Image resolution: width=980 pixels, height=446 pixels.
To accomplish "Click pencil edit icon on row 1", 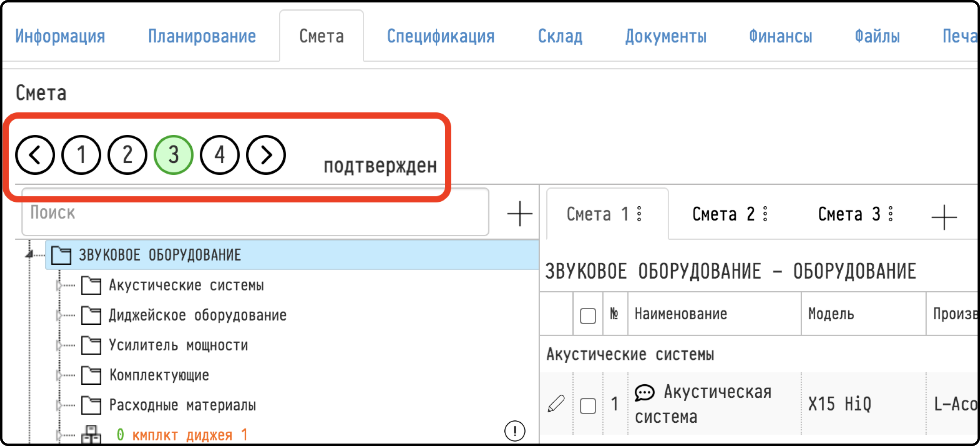I will click(556, 404).
